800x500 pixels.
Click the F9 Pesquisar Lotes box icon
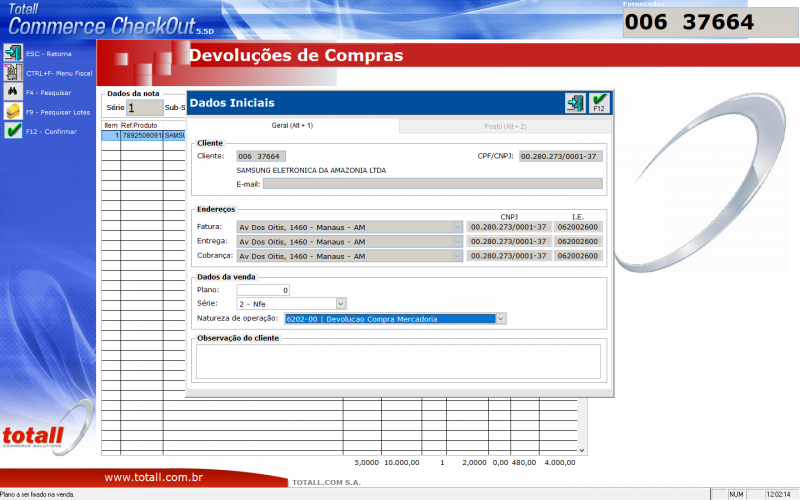[x=13, y=111]
